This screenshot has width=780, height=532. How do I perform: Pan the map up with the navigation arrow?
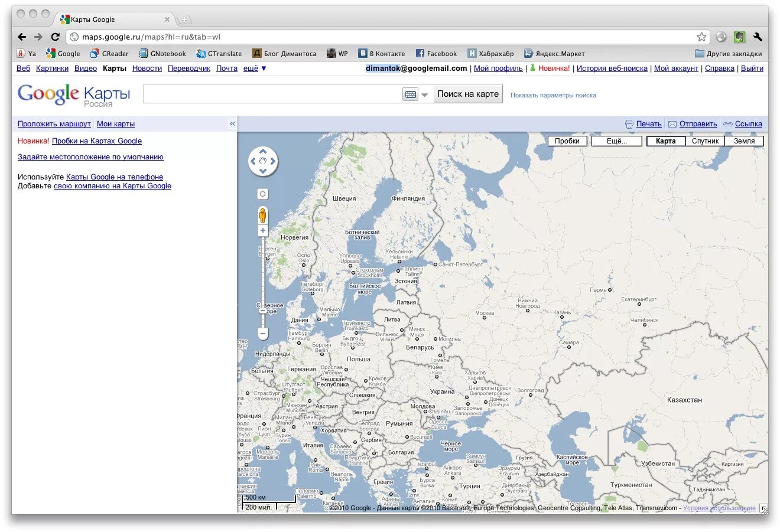pos(263,152)
